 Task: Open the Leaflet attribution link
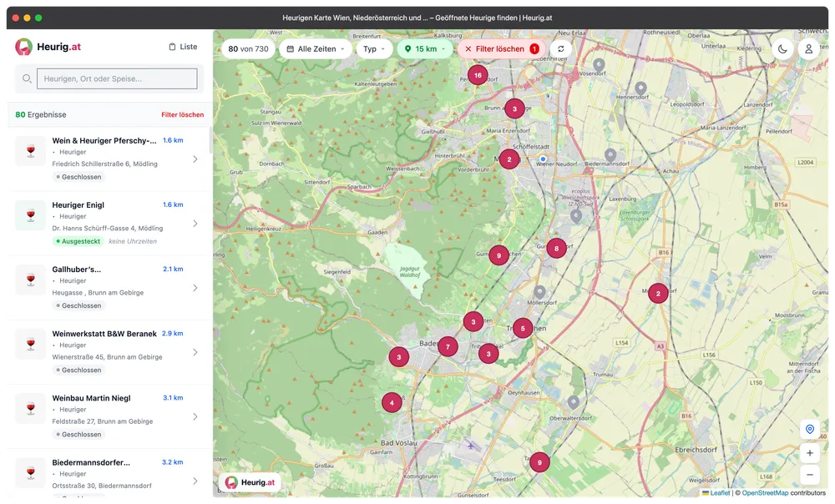click(720, 493)
